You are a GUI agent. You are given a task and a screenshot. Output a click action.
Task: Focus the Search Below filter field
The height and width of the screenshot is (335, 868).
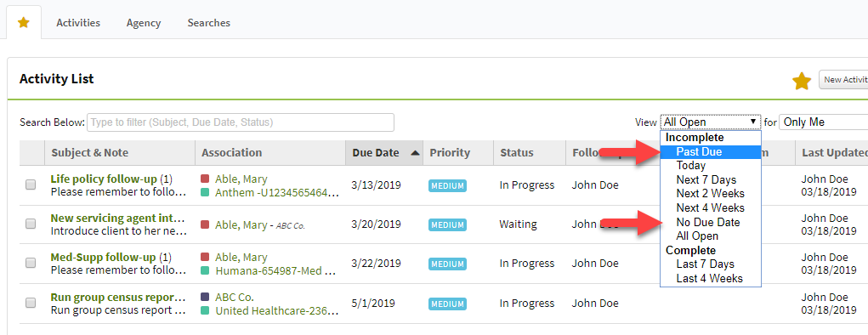click(x=241, y=122)
